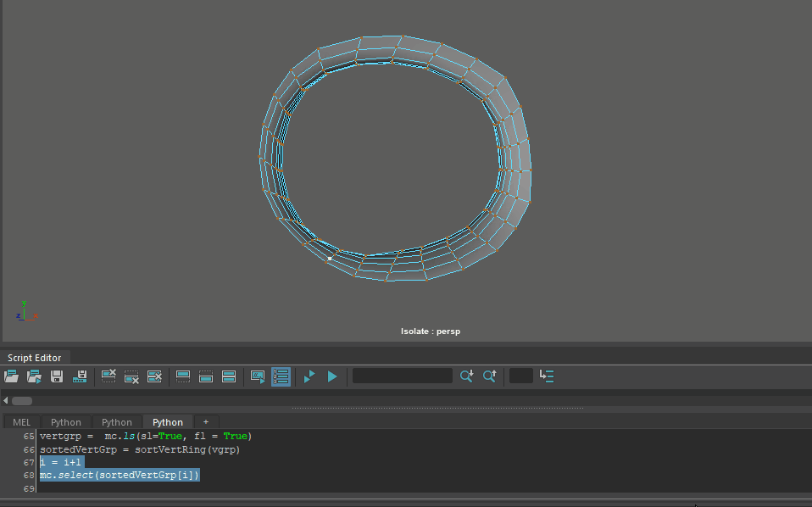Click the Execute button

332,376
